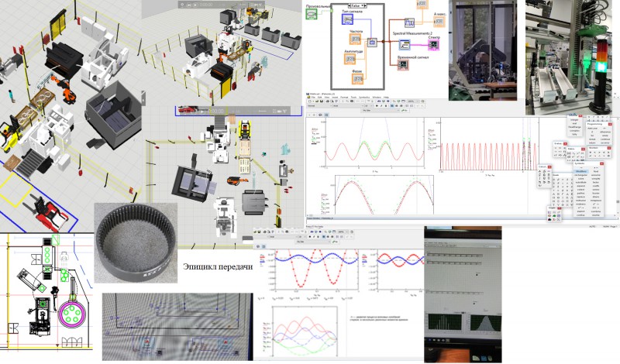Toggle bulleted list in upper Mathcad toolbar
This screenshot has height=364, width=620.
[407, 106]
